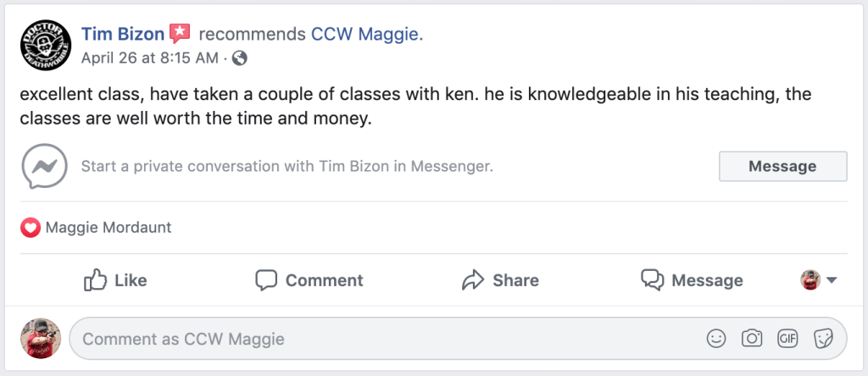Viewport: 868px width, 376px height.
Task: Insert a GIF in the comment
Action: (x=787, y=339)
